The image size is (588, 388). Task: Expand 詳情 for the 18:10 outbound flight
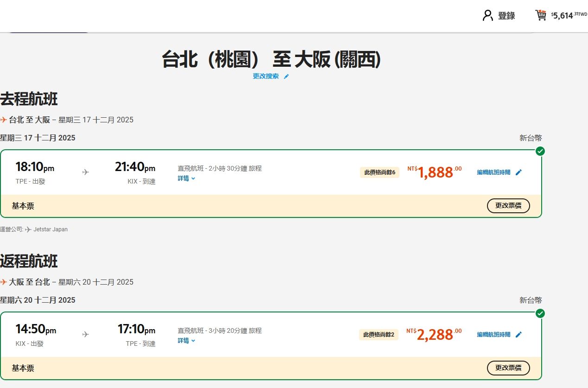(x=186, y=178)
